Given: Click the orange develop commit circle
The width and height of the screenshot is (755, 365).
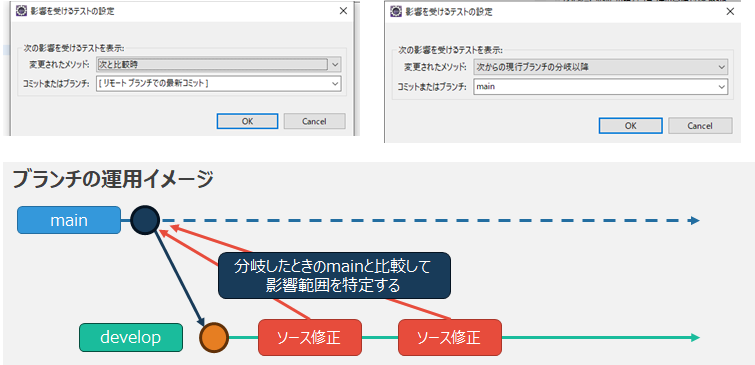Looking at the screenshot, I should [x=214, y=337].
